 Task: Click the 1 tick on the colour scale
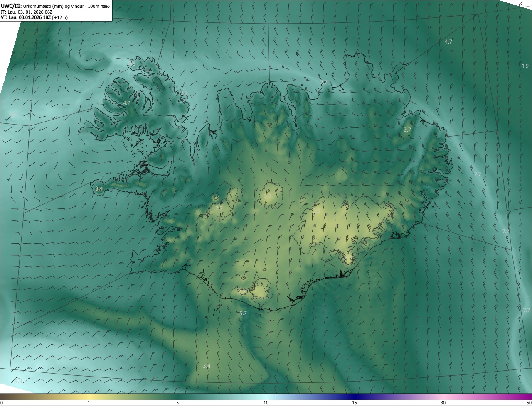[89, 403]
